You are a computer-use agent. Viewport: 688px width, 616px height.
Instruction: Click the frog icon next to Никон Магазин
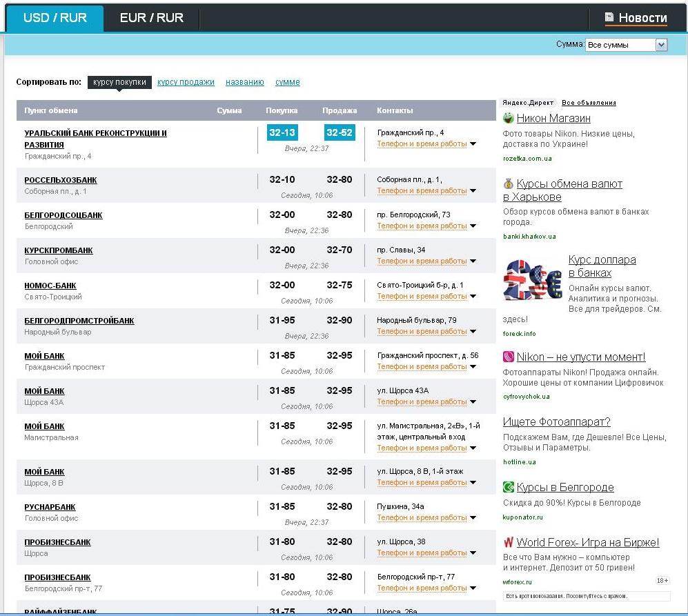pyautogui.click(x=509, y=118)
